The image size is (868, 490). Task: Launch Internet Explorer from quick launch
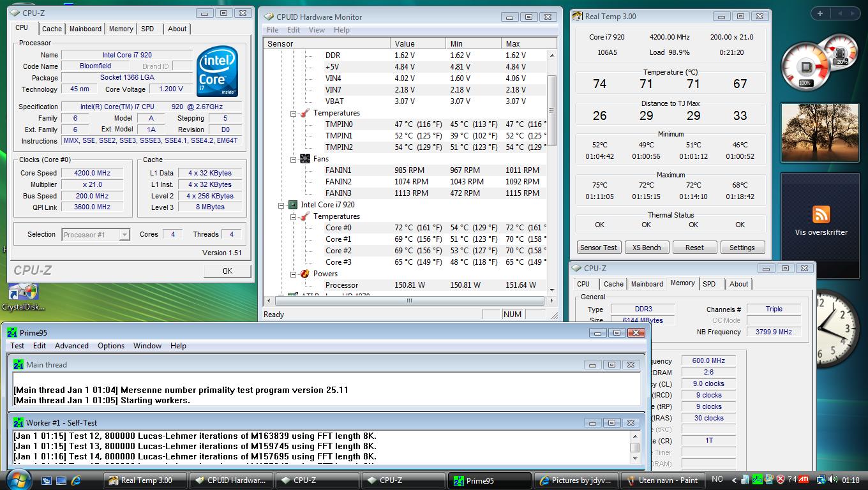pos(77,480)
